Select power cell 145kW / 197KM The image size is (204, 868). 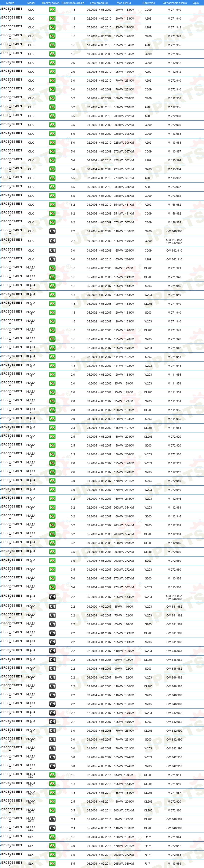point(124,428)
